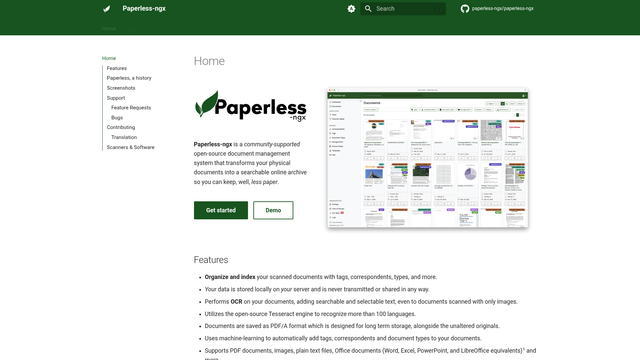Click the Features section heading
The height and width of the screenshot is (360, 640).
click(211, 260)
